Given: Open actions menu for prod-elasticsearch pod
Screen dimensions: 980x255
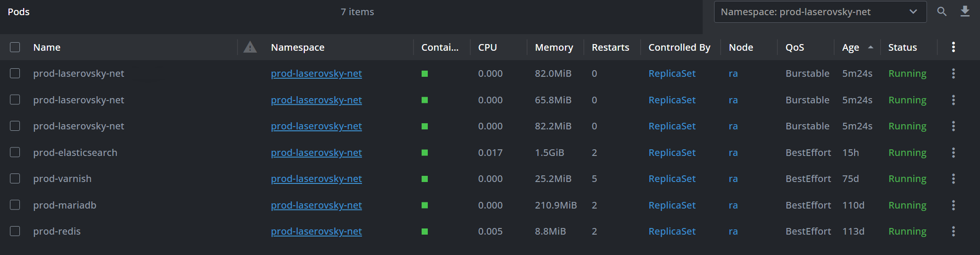Looking at the screenshot, I should click(x=953, y=153).
